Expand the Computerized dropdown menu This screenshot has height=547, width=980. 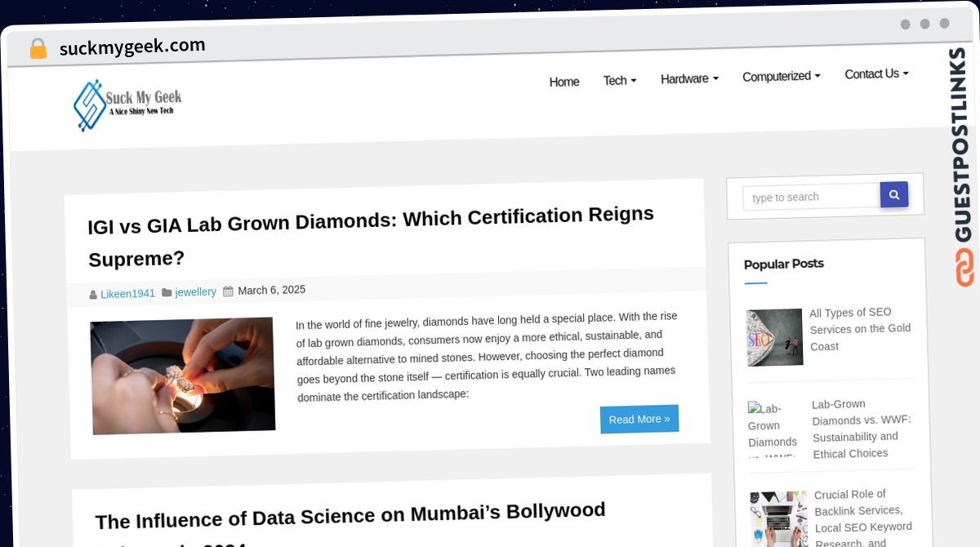point(782,76)
